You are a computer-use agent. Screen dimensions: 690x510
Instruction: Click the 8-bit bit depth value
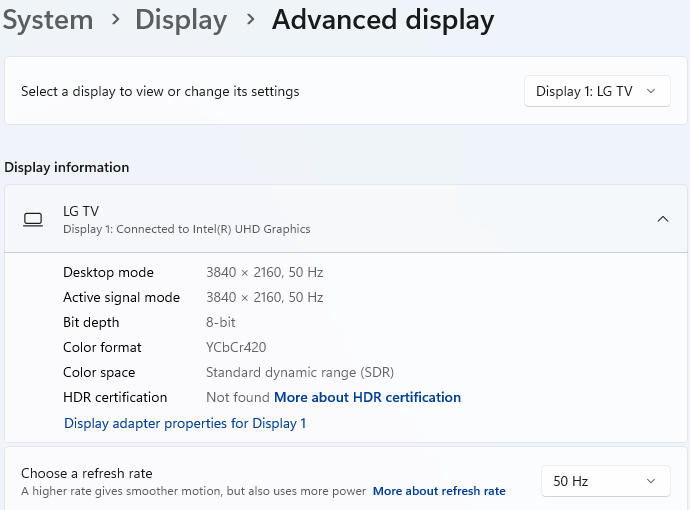[220, 323]
